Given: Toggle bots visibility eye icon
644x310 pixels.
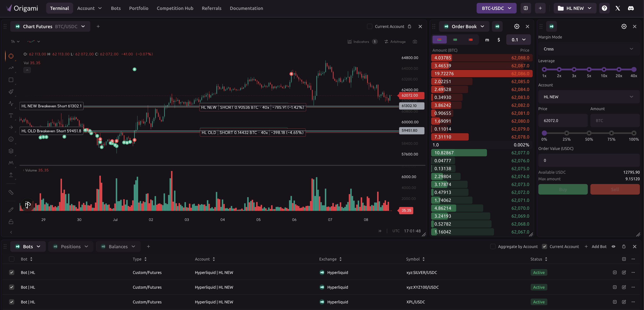Looking at the screenshot, I should tap(613, 246).
